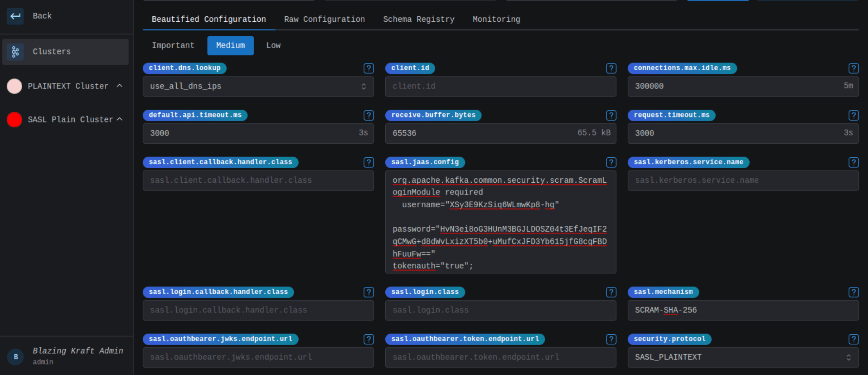The image size is (868, 375).
Task: Focus the sasl.kerberos.service.name input
Action: tap(743, 180)
